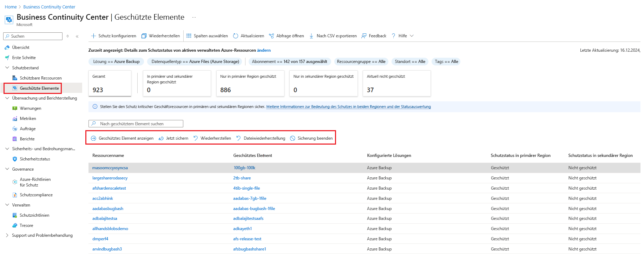Click the Abonnement filter pill
The height and width of the screenshot is (254, 644).
pos(289,62)
